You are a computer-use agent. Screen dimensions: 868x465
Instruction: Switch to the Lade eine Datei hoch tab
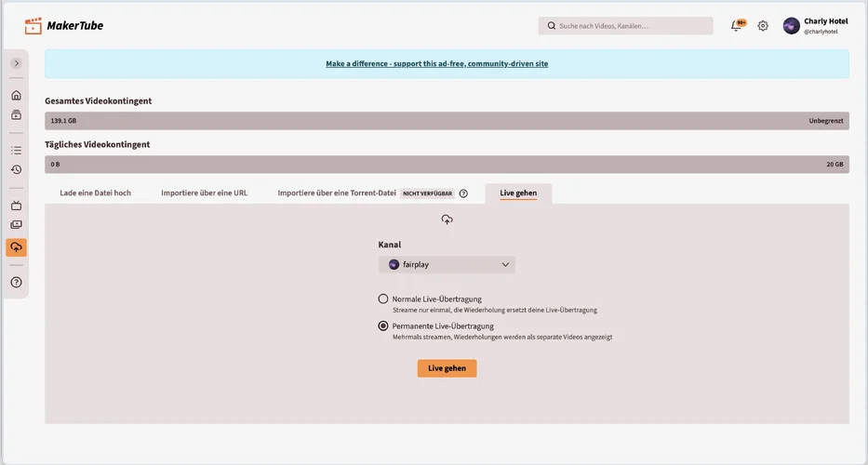coord(95,193)
